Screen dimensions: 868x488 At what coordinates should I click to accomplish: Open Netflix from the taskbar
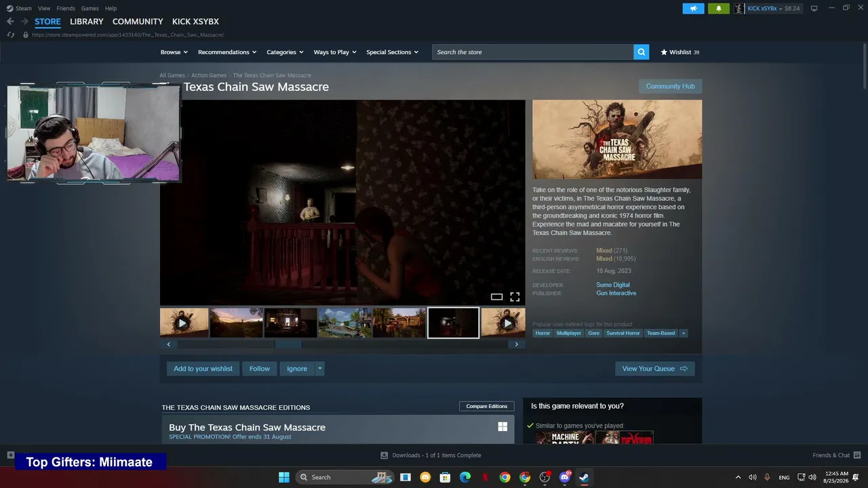pyautogui.click(x=485, y=477)
